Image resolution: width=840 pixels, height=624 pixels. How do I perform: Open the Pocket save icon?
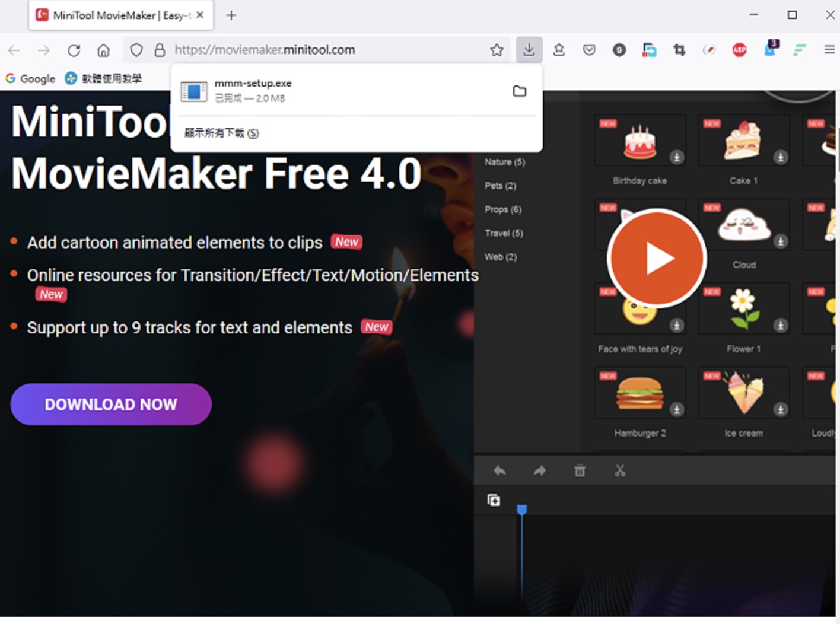(x=589, y=50)
